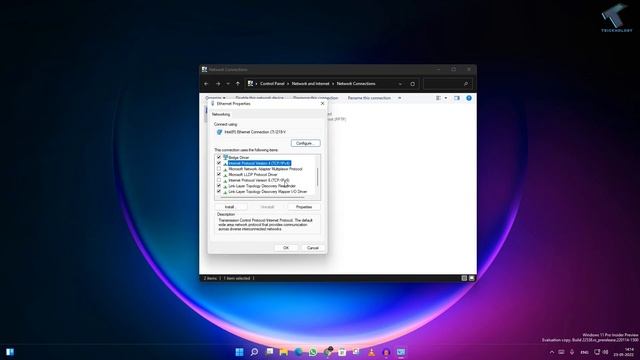The image size is (640, 360).
Task: Go back in Network Connections window
Action: pos(206,84)
